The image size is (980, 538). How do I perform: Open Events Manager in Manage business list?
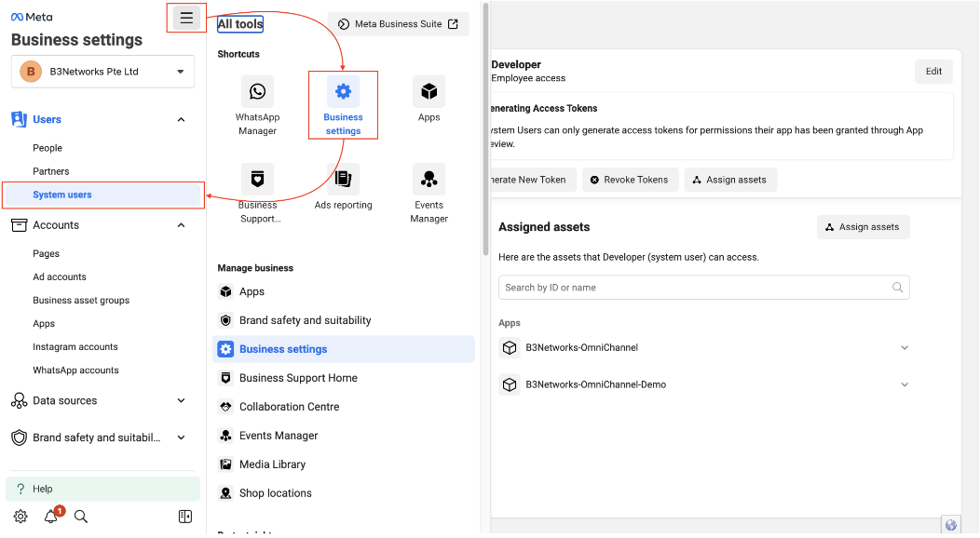click(344, 435)
